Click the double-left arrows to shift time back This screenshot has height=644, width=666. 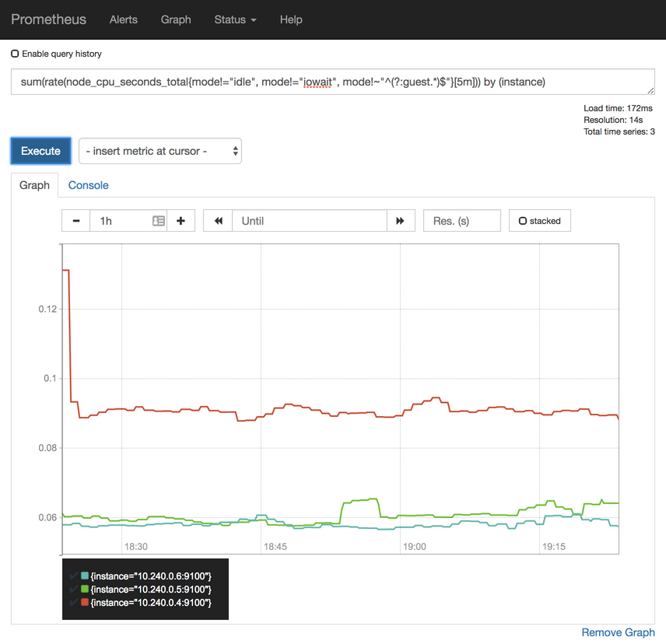[217, 220]
